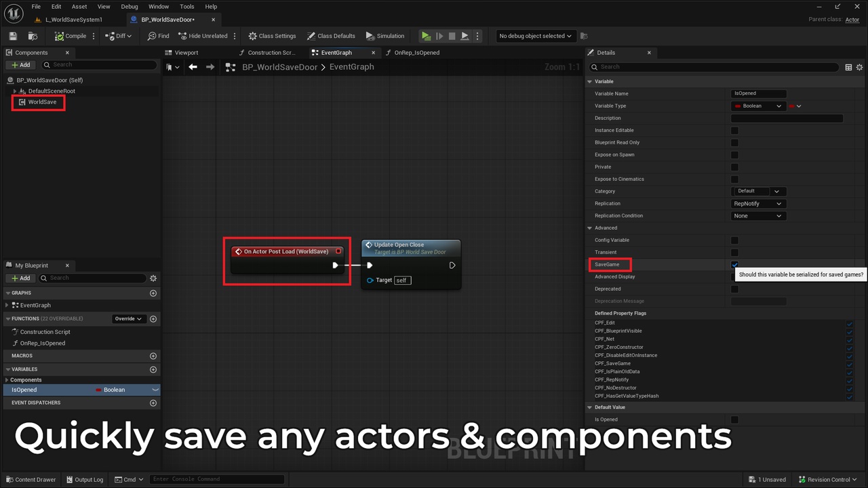This screenshot has height=488, width=868.
Task: Add a new variable with plus icon
Action: 153,369
